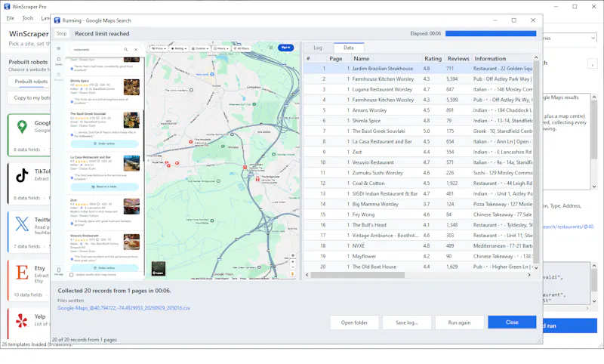The height and width of the screenshot is (364, 604).
Task: Click the TikTok robot icon
Action: pos(22,175)
